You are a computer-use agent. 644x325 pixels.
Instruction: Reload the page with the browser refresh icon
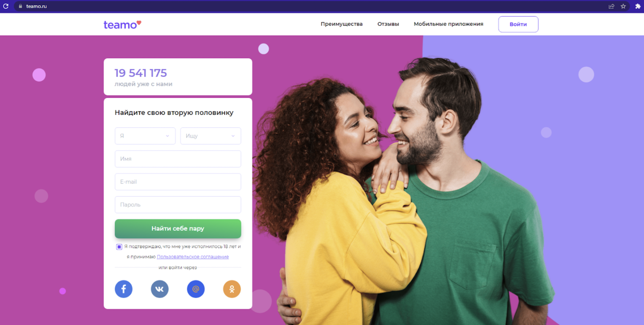tap(6, 6)
